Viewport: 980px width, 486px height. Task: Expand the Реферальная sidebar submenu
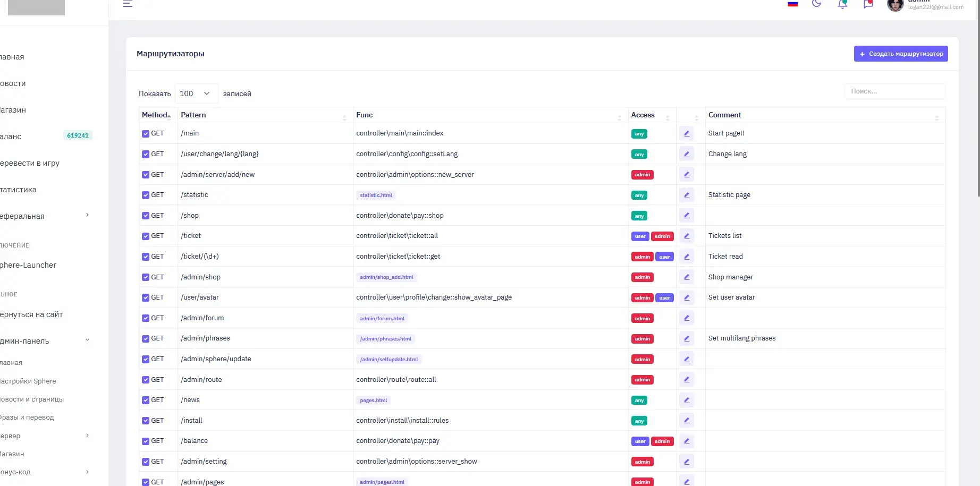point(87,215)
